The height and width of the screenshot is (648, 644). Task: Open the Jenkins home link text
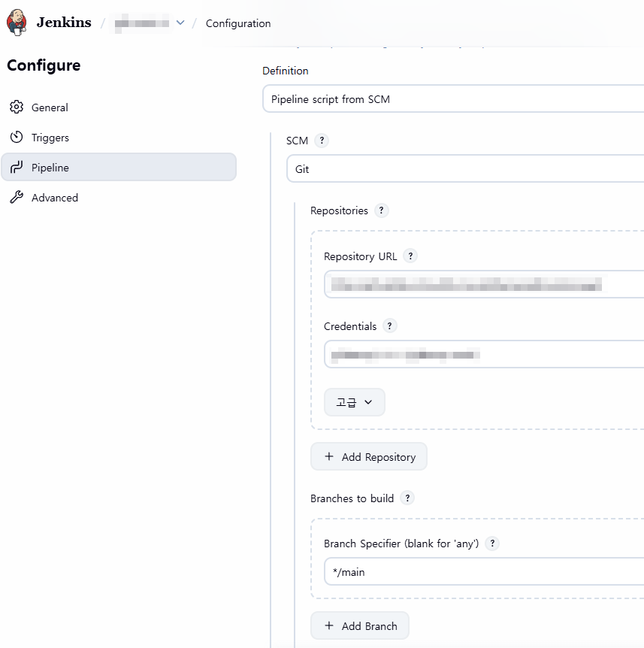tap(64, 23)
